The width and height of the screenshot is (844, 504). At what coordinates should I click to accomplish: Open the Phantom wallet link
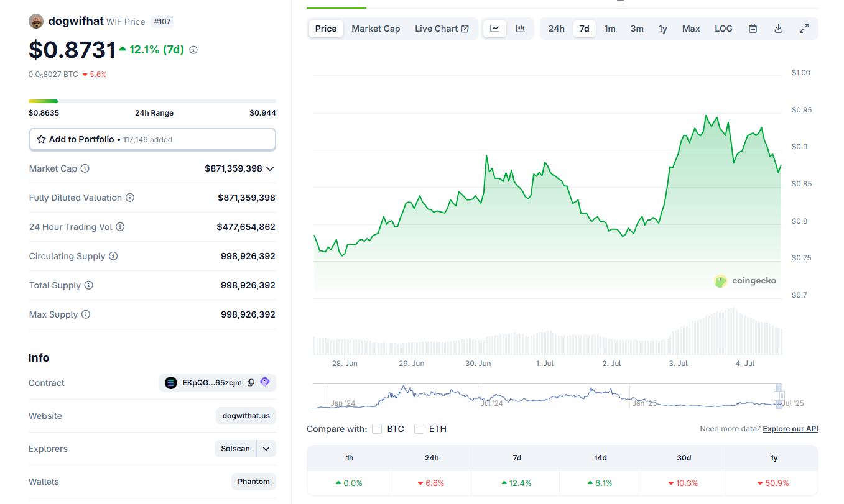click(254, 482)
